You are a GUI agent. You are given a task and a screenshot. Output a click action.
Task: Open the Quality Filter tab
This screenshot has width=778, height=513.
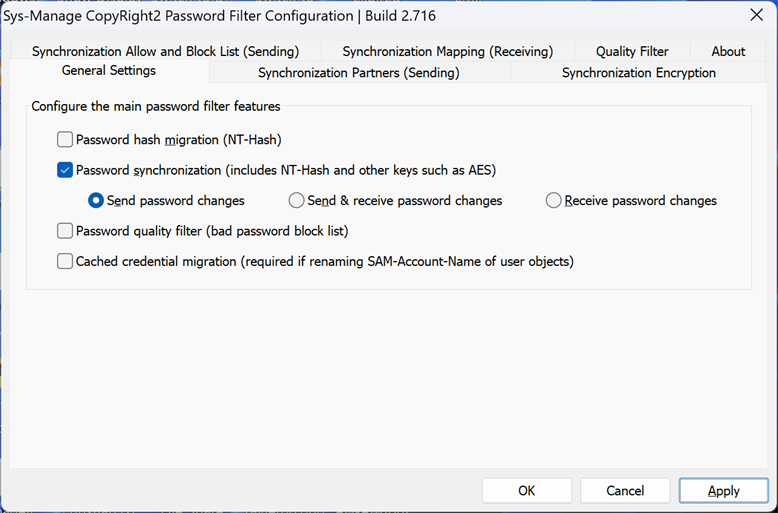[632, 51]
